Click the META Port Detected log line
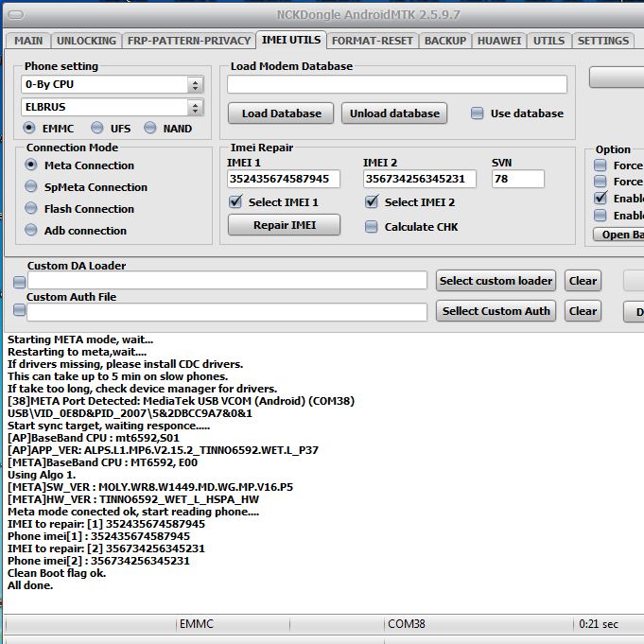Viewport: 644px width, 644px height. 181,401
